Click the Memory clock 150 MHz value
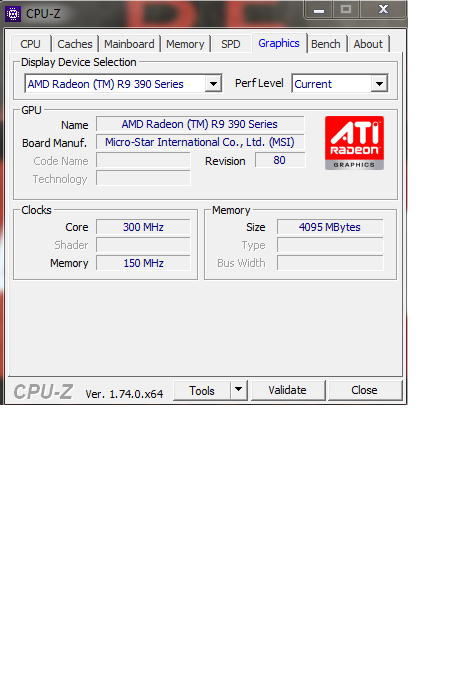 [x=143, y=263]
